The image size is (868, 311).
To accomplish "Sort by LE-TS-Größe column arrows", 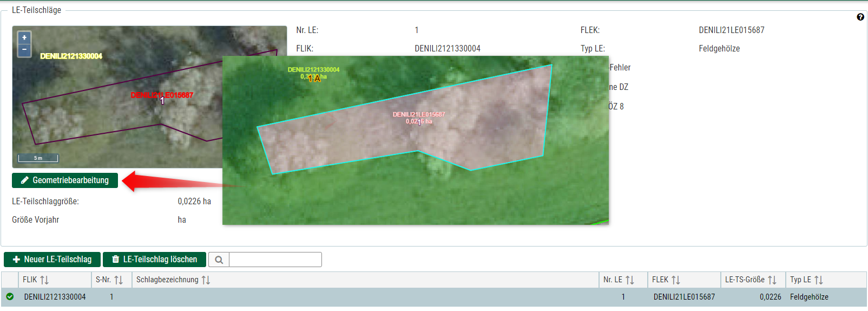I will click(772, 280).
